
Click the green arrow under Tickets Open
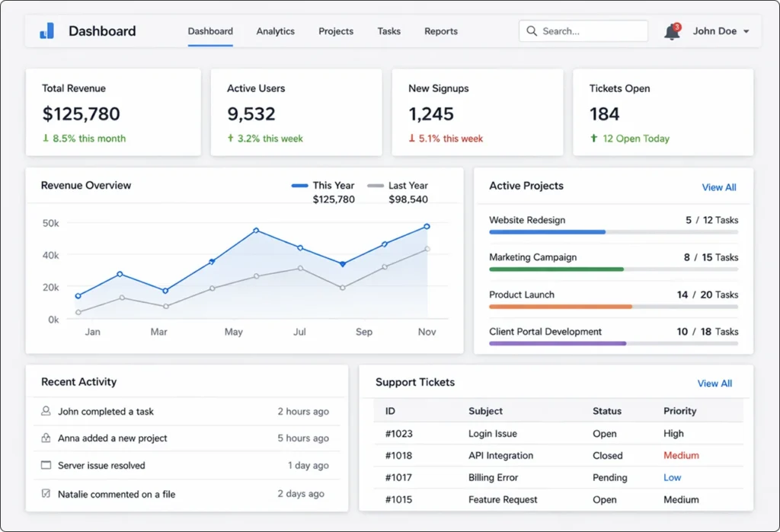point(593,139)
